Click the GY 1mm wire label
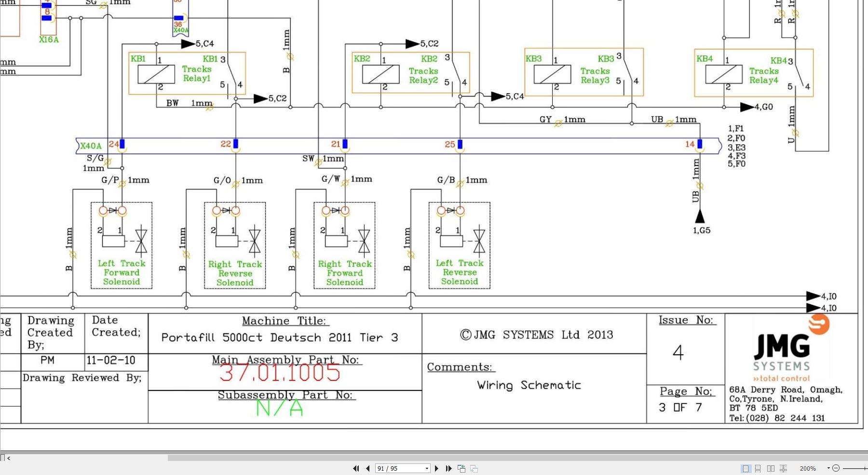The image size is (868, 475). click(562, 119)
